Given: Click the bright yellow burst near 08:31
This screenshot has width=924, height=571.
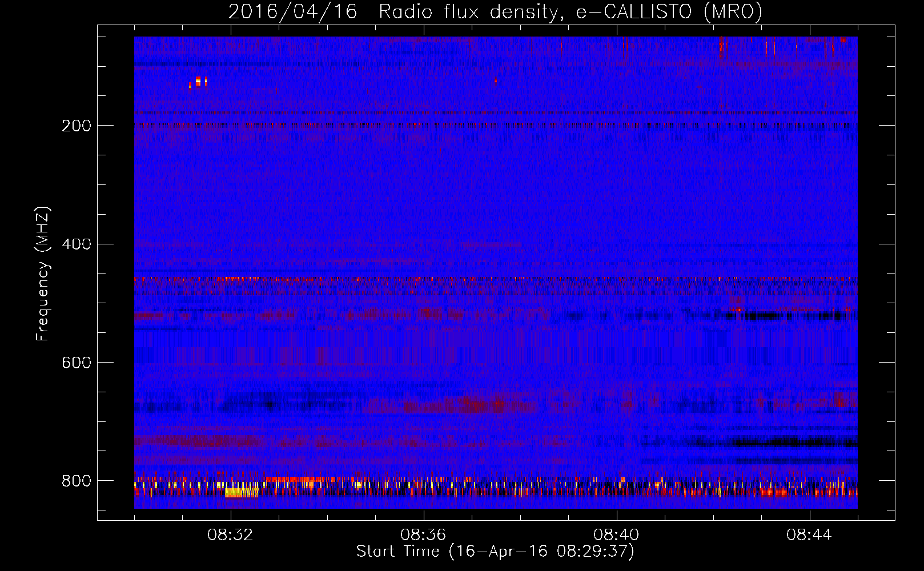Looking at the screenshot, I should [198, 81].
